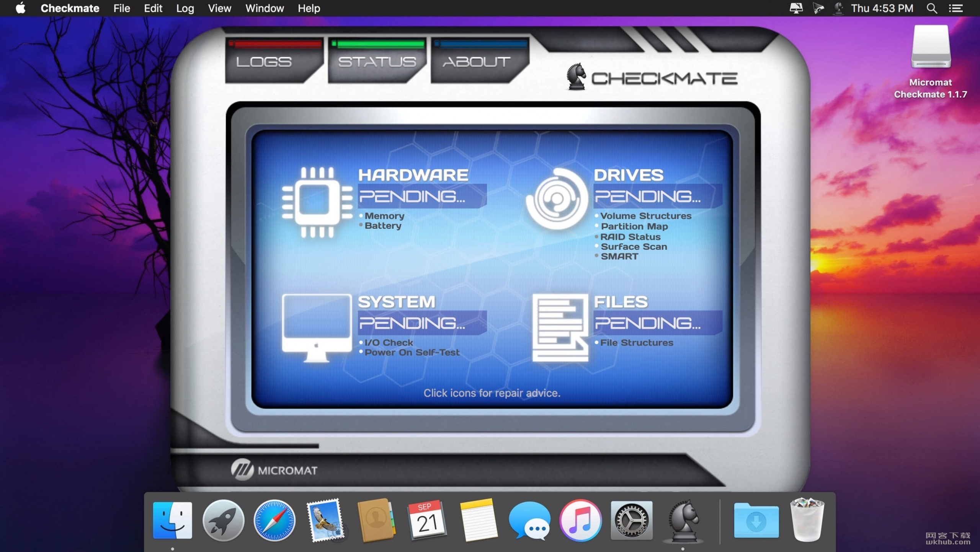Image resolution: width=980 pixels, height=552 pixels.
Task: Switch to the STATUS tab
Action: coord(377,60)
